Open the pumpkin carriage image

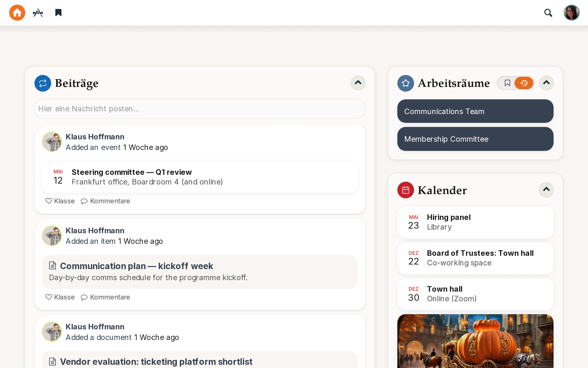click(475, 341)
